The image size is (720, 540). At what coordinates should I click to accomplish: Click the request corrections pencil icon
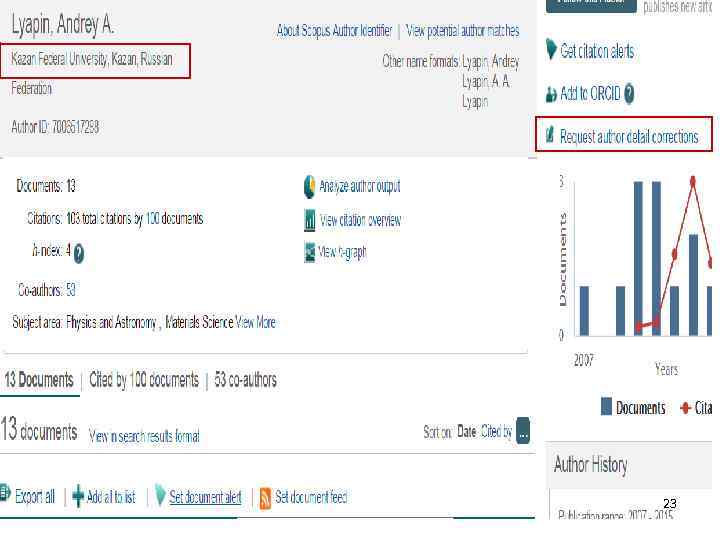tap(550, 135)
